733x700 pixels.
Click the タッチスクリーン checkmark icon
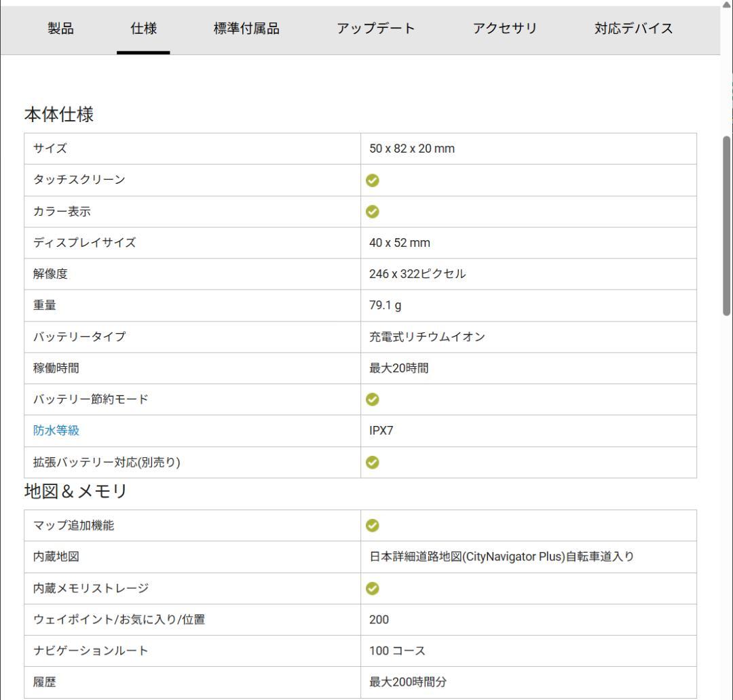tap(373, 180)
